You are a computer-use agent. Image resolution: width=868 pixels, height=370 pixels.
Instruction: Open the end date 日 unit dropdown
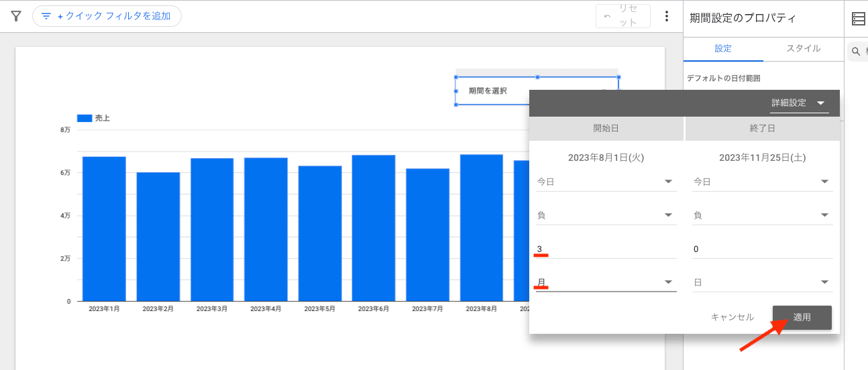coord(762,282)
